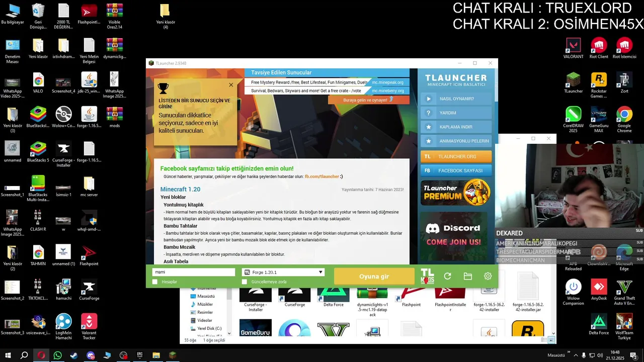Open the notification center icon

click(x=634, y=355)
